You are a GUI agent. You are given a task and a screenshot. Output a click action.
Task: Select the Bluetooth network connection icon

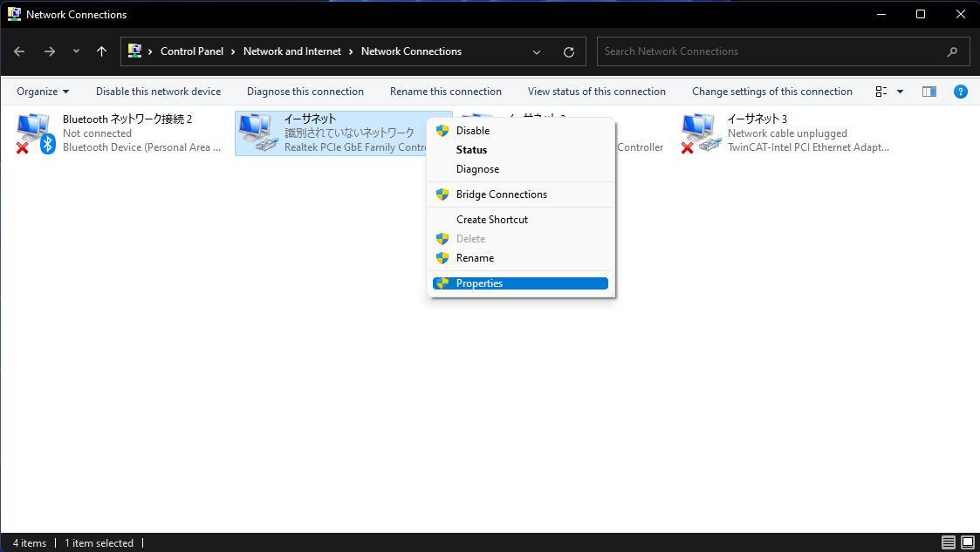tap(35, 133)
